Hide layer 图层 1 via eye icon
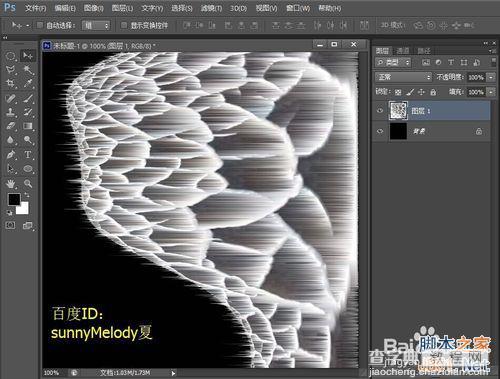This screenshot has width=500, height=379. pyautogui.click(x=380, y=111)
